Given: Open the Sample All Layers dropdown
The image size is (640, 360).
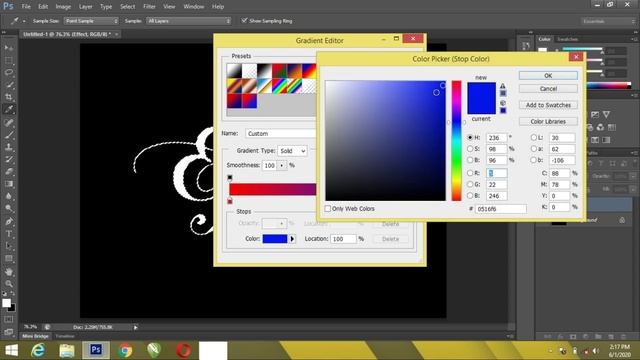Looking at the screenshot, I should [189, 21].
